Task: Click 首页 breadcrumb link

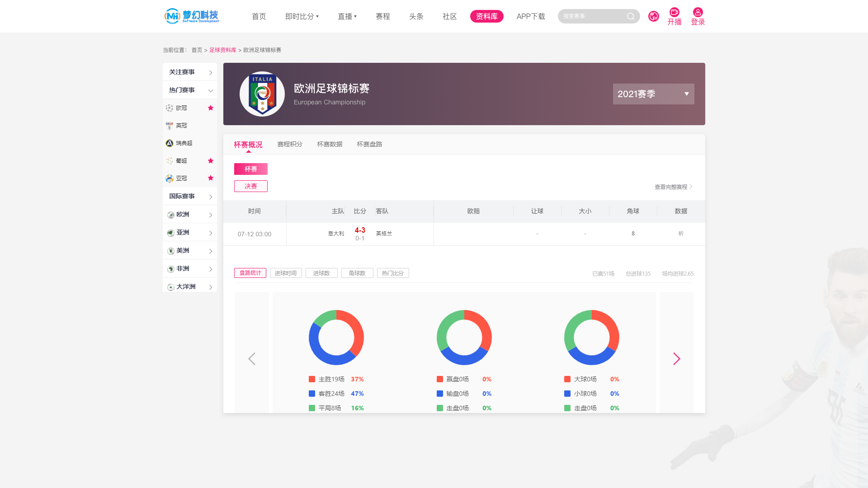Action: pos(197,50)
